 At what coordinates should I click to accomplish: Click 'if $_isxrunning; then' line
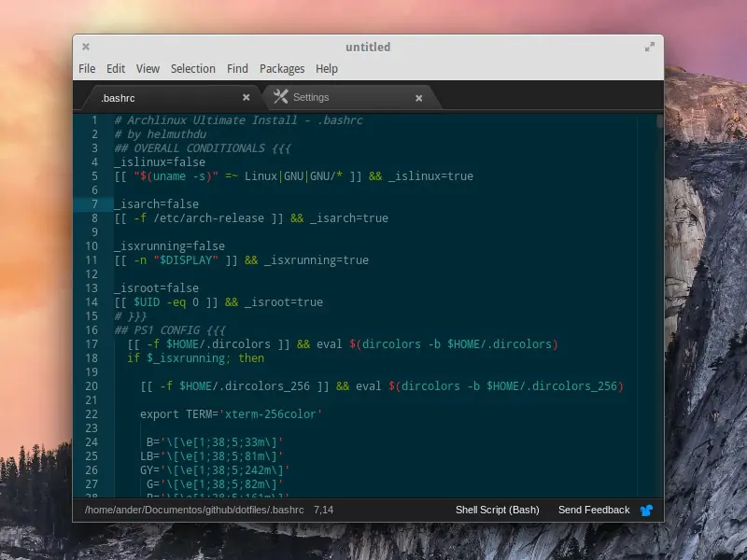pos(195,358)
